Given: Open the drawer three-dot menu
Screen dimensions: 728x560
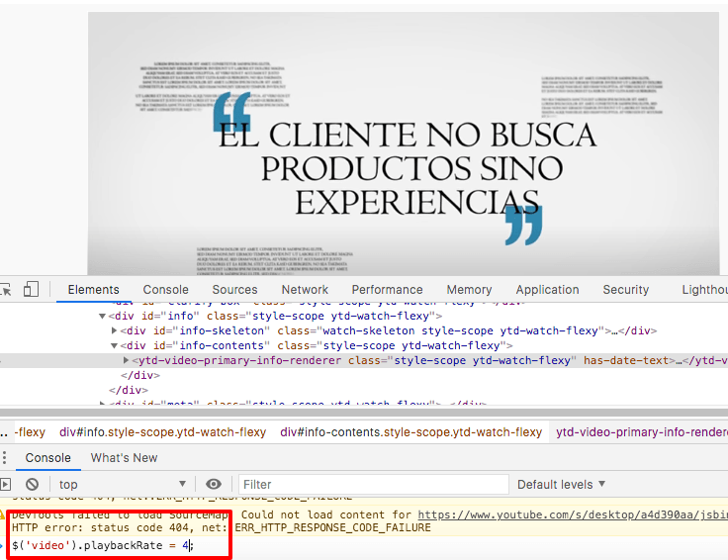Looking at the screenshot, I should (x=5, y=458).
